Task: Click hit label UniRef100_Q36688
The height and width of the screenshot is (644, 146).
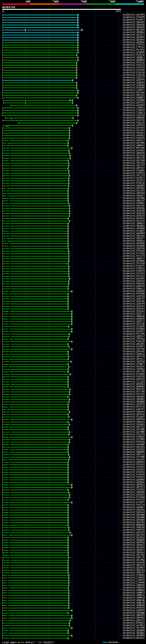Action: tap(133, 291)
